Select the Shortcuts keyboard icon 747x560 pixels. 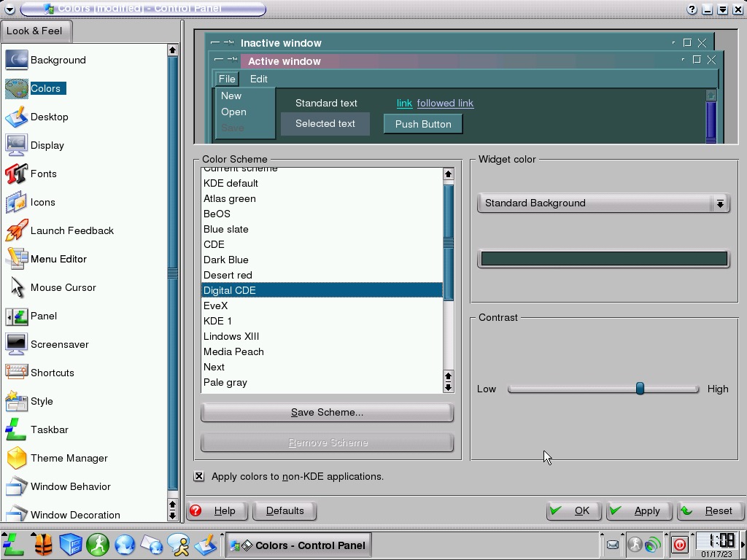click(16, 373)
